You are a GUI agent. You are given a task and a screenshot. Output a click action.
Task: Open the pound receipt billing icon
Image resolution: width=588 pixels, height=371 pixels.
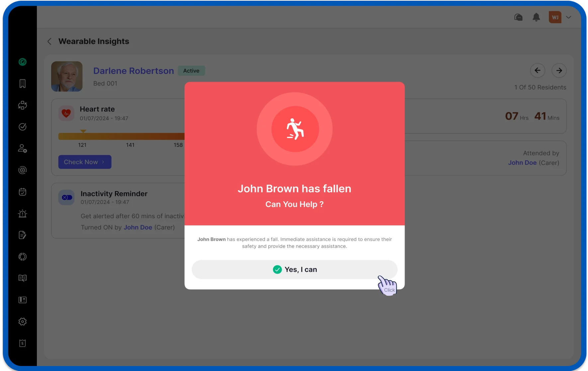[23, 343]
